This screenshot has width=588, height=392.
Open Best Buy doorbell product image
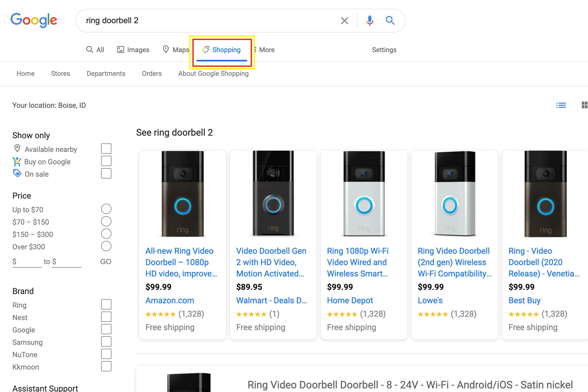coord(545,194)
